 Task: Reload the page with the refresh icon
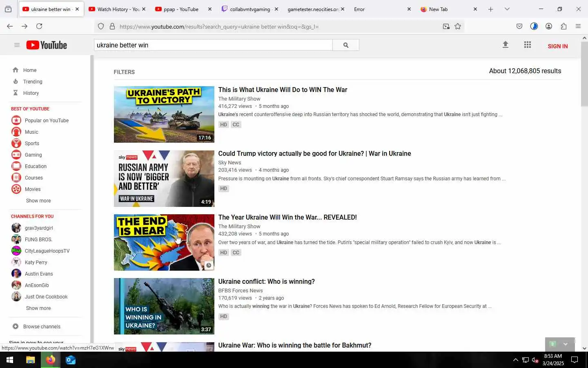tap(39, 26)
